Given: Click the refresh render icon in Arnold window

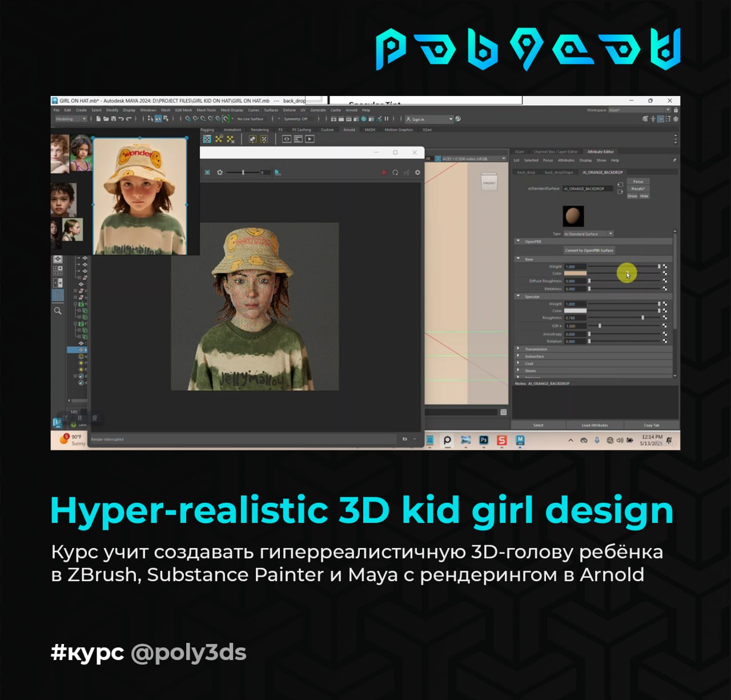Looking at the screenshot, I should tap(395, 173).
